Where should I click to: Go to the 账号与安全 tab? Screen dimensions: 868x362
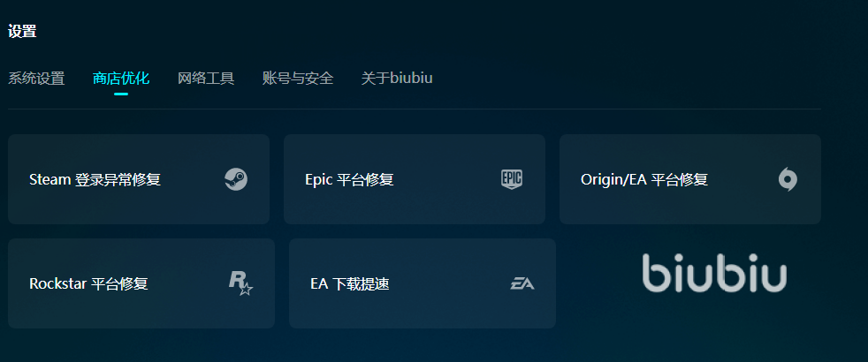tap(298, 79)
